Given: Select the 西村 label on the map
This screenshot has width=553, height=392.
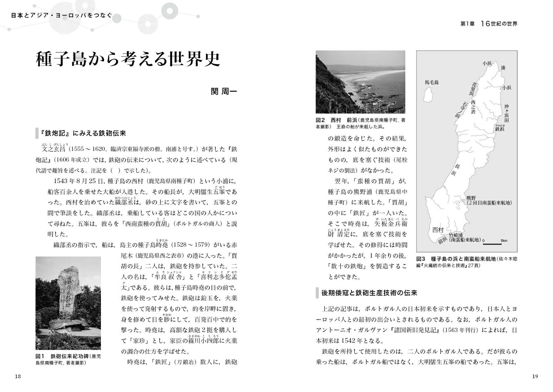Looking at the screenshot, I should pyautogui.click(x=438, y=230).
